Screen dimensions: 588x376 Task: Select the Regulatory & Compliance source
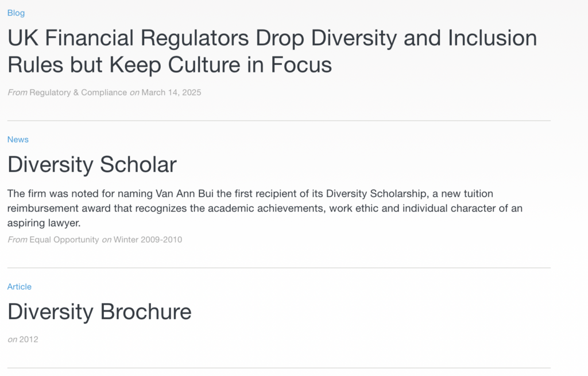[78, 93]
